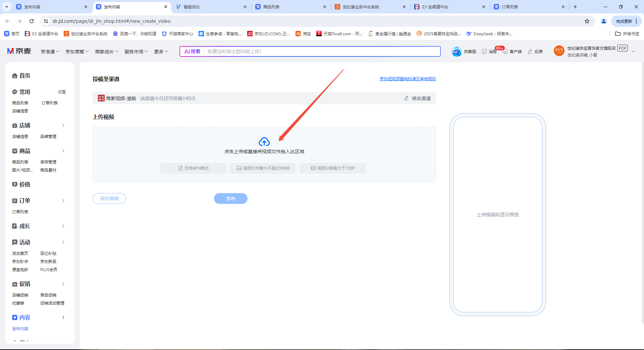
Task: Reload the page in browser
Action: 32,21
